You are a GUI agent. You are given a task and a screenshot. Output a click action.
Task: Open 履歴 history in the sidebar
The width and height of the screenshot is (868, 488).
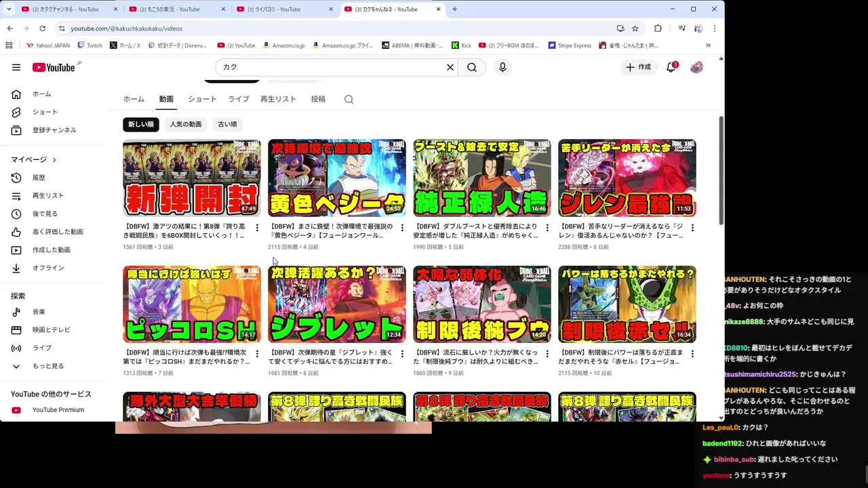pyautogui.click(x=52, y=178)
